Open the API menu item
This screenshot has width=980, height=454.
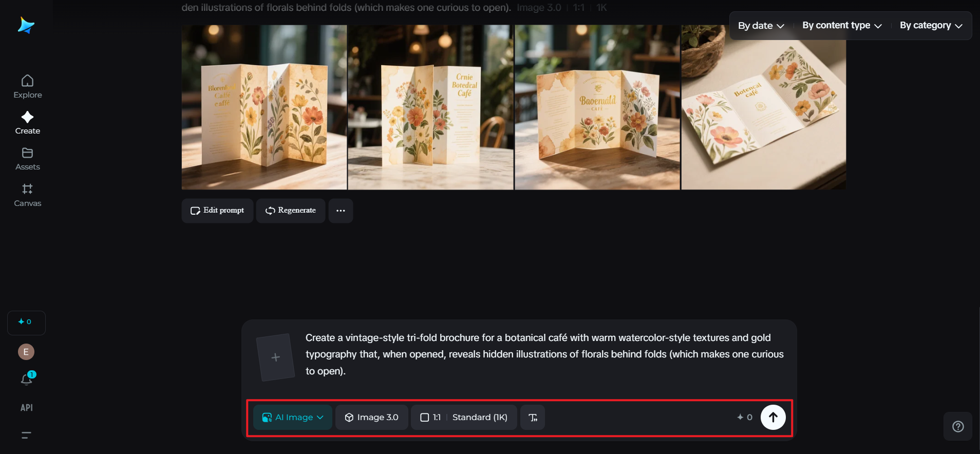pyautogui.click(x=27, y=408)
